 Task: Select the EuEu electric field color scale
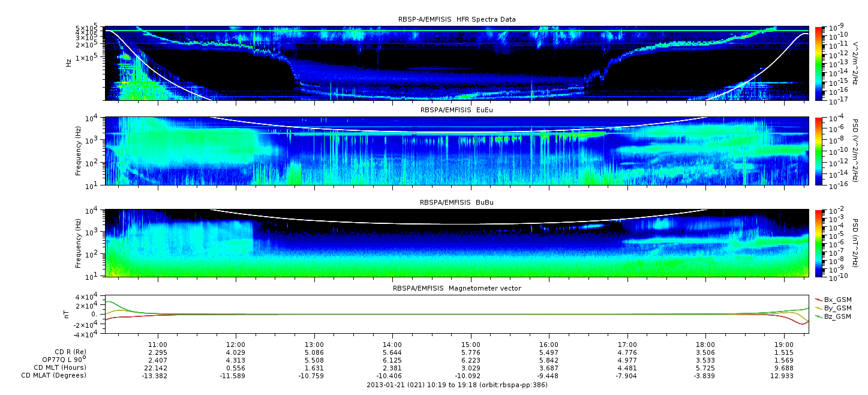point(818,151)
